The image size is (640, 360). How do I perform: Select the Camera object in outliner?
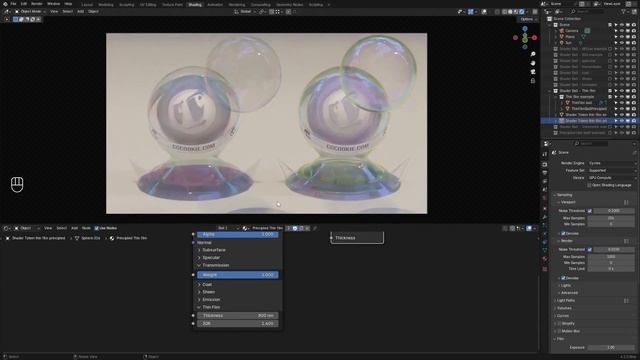click(571, 31)
